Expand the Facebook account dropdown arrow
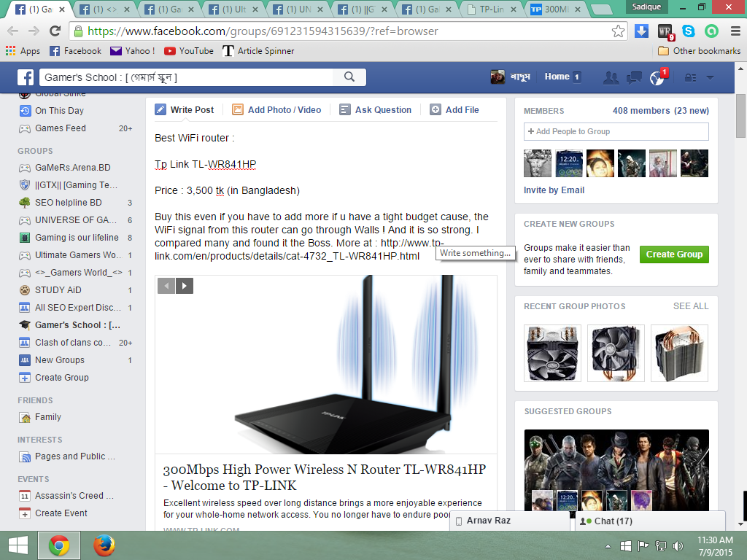 click(x=710, y=78)
